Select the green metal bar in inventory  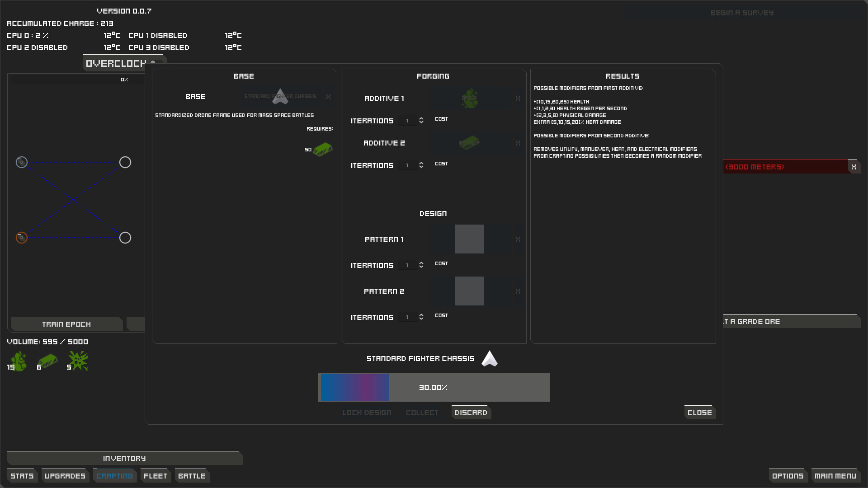[x=48, y=361]
